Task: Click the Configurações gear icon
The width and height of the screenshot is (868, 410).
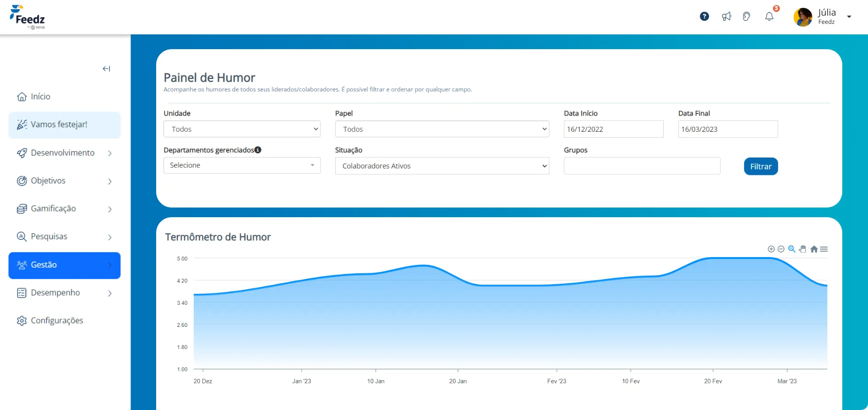Action: click(x=22, y=320)
